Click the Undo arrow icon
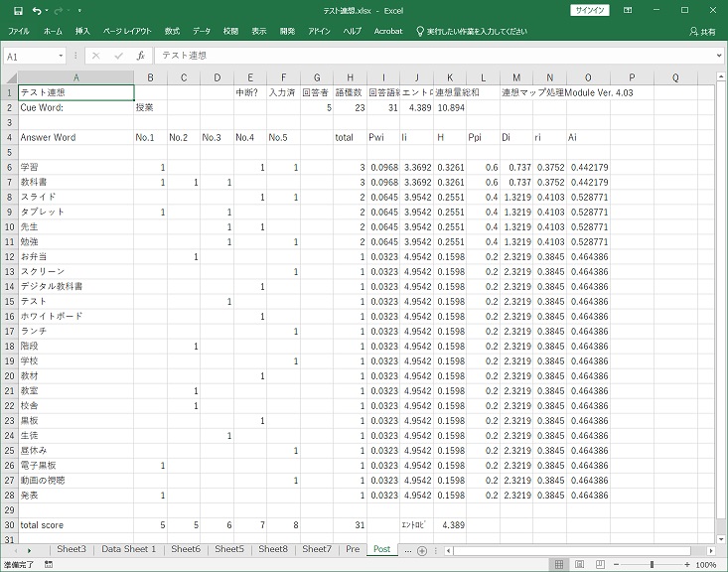 (x=38, y=10)
